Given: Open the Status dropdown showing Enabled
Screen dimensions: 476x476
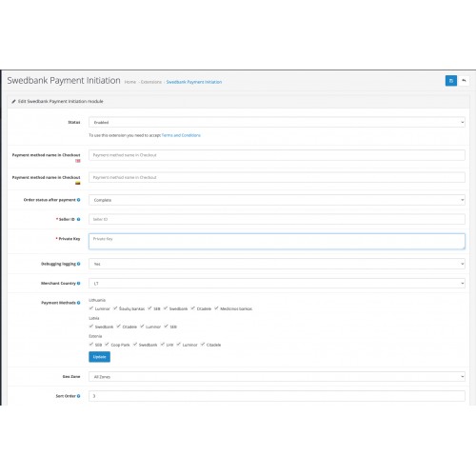Looking at the screenshot, I should 277,122.
